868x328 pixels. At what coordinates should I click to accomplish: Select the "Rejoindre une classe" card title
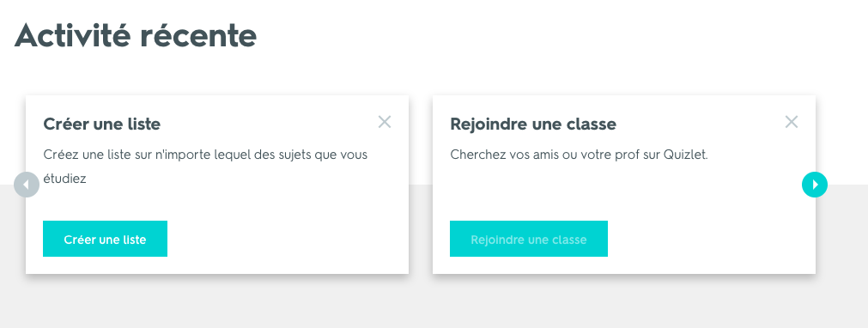click(533, 124)
